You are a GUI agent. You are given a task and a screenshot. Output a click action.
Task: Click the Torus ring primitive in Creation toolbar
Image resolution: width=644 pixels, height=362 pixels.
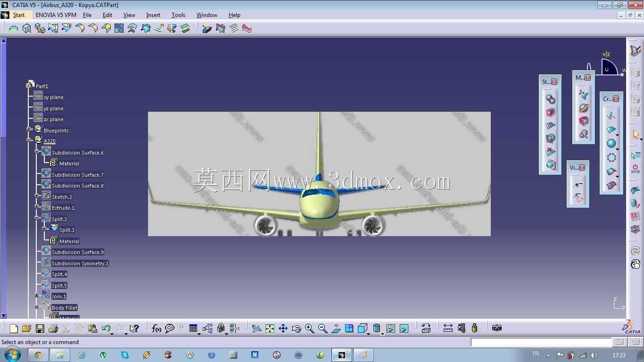pos(611,157)
